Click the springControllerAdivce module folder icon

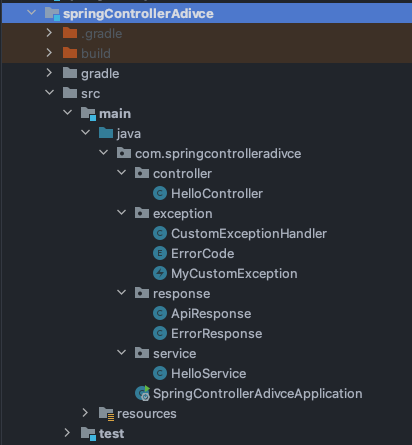click(x=52, y=14)
